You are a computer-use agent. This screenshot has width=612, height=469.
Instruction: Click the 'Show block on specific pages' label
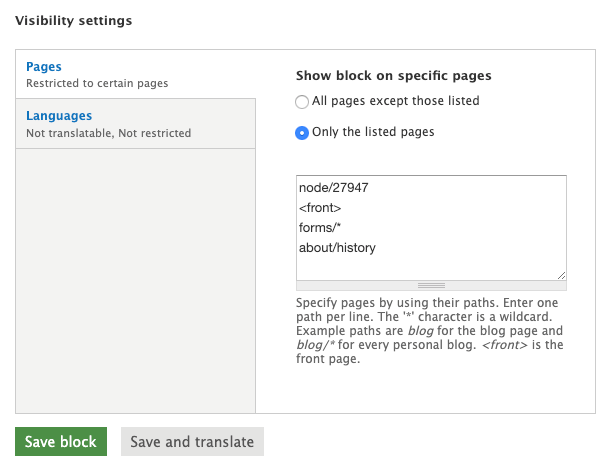(x=393, y=76)
